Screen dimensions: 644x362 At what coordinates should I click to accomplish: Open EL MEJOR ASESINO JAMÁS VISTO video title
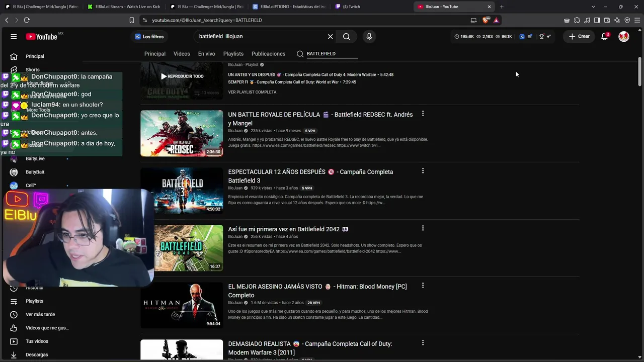coord(317,291)
